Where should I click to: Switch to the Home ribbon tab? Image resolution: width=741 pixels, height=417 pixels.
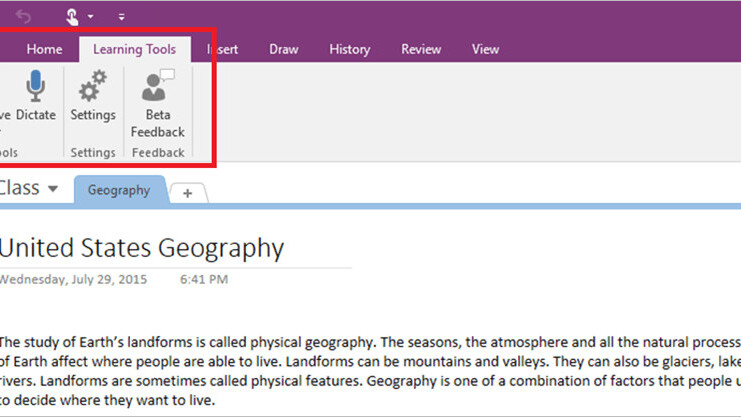pyautogui.click(x=44, y=49)
